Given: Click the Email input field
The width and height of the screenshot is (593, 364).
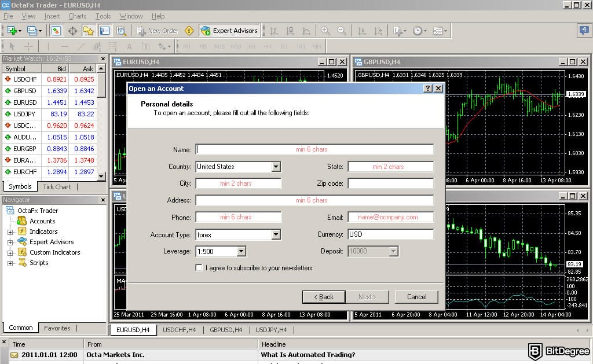Looking at the screenshot, I should point(391,217).
